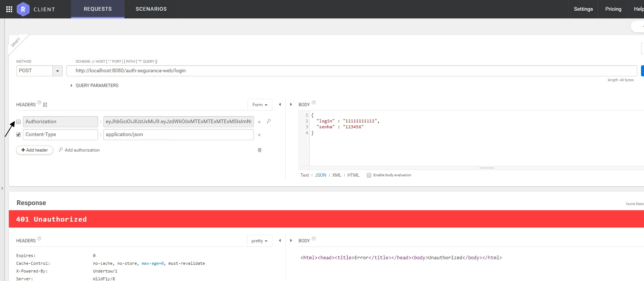Image resolution: width=644 pixels, height=281 pixels.
Task: Click the Add header button
Action: coord(35,150)
